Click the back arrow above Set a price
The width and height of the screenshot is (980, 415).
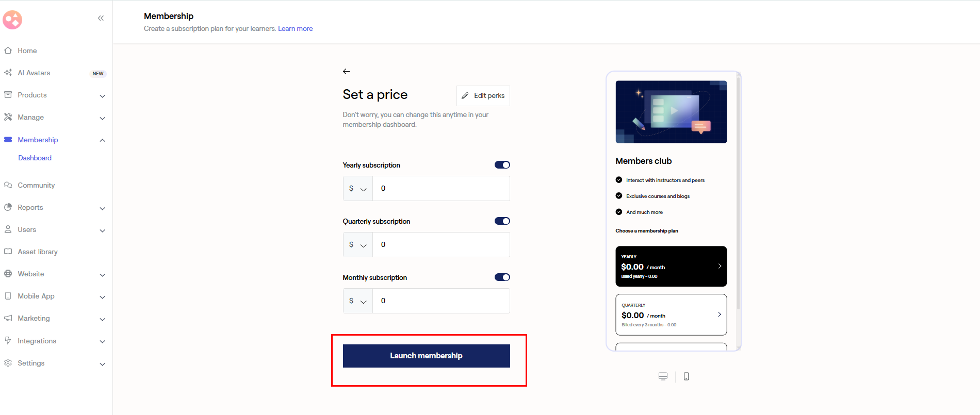347,71
